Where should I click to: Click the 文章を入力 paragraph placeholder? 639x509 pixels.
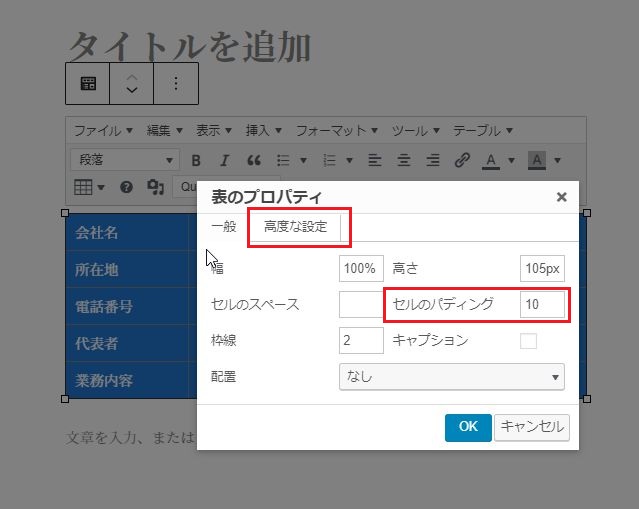(131, 437)
